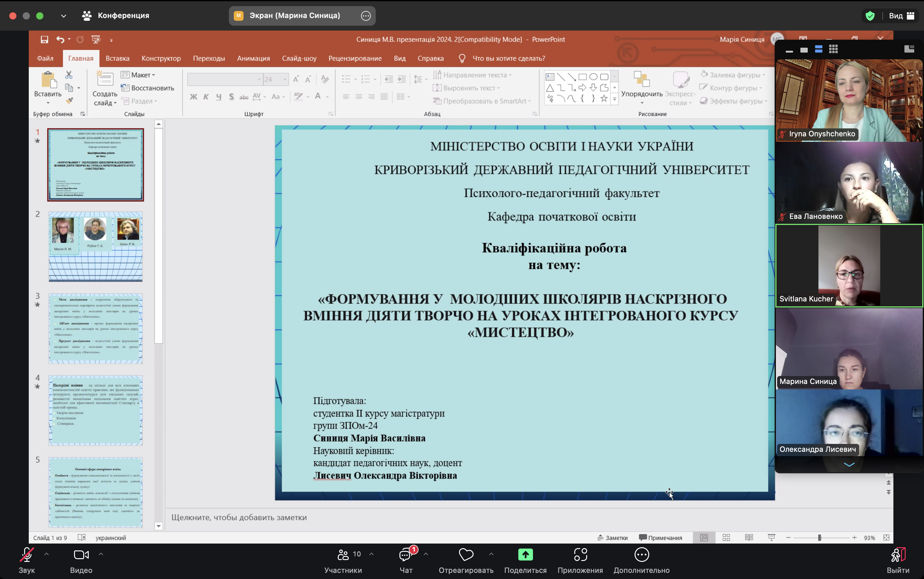Click the Отреагировать heart reactions icon
Viewport: 924px width, 579px height.
(x=466, y=555)
